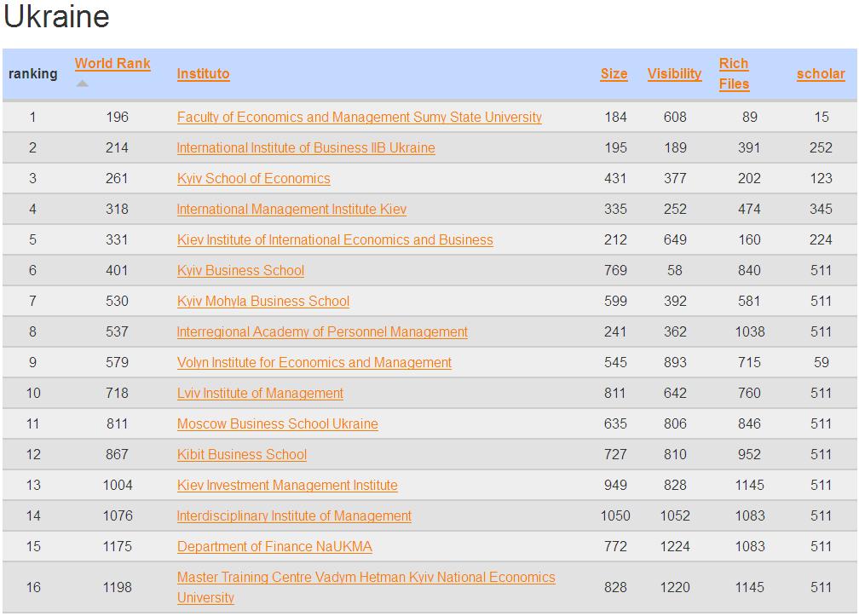
Task: Sort by scholar column header
Action: (821, 74)
